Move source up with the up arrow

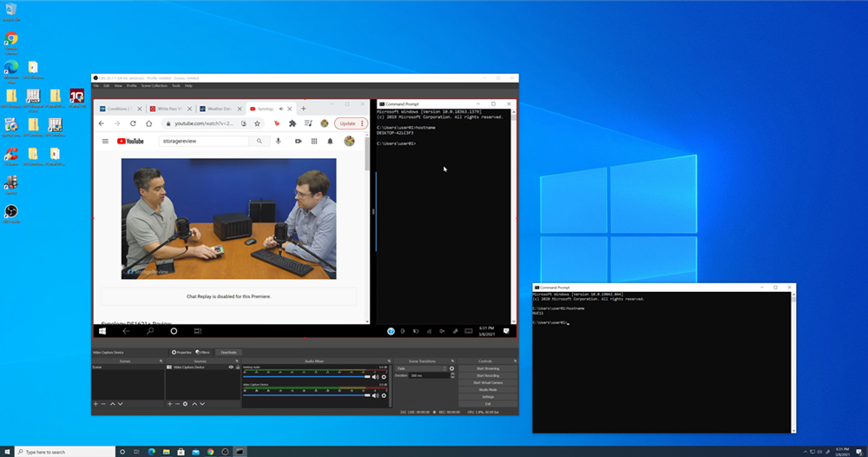pyautogui.click(x=194, y=404)
